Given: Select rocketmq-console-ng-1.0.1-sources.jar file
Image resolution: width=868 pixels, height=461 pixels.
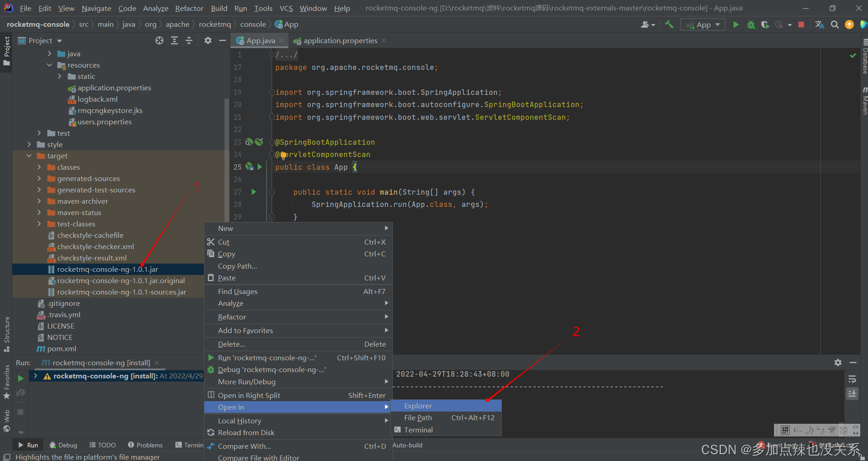Looking at the screenshot, I should point(121,292).
